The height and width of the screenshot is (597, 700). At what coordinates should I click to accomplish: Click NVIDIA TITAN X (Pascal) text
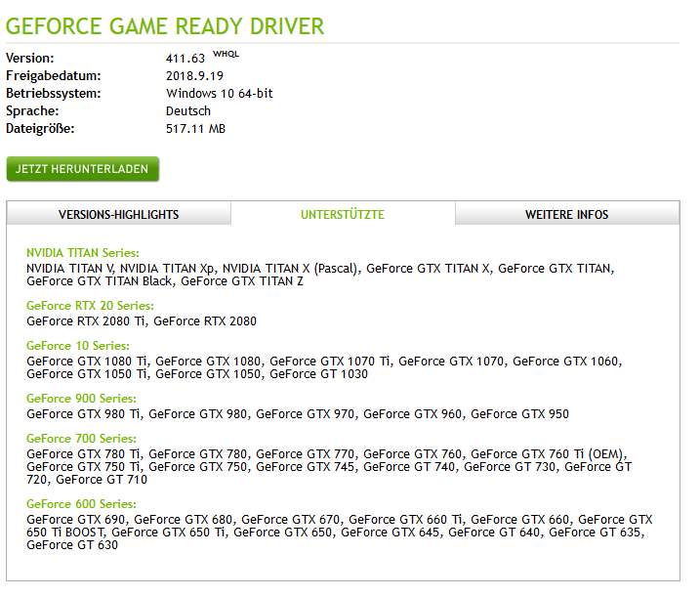(x=290, y=269)
